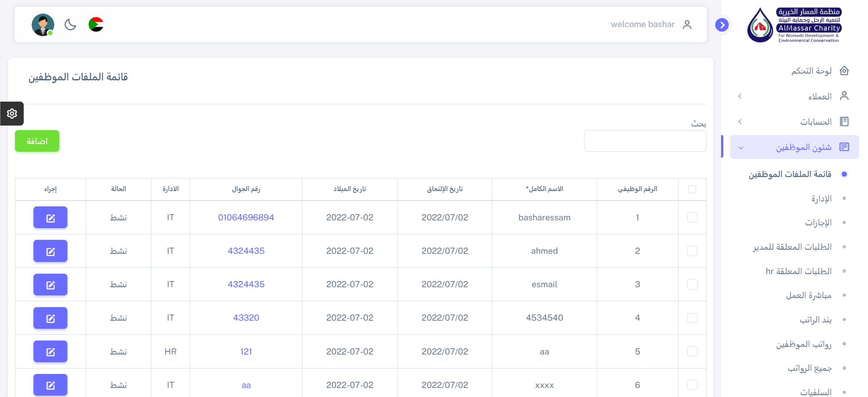Click phone number 4324435 for ahmed

pyautogui.click(x=246, y=251)
